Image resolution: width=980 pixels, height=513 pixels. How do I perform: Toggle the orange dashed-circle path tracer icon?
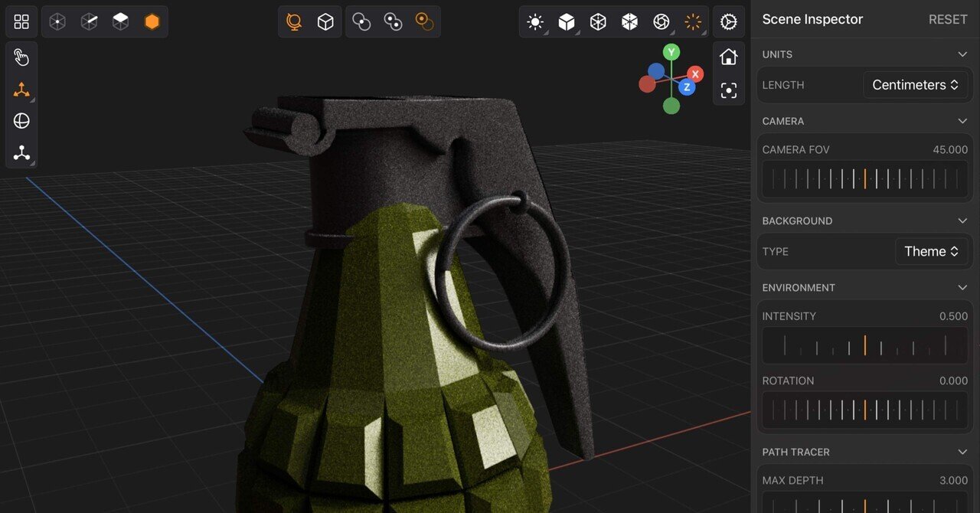693,22
